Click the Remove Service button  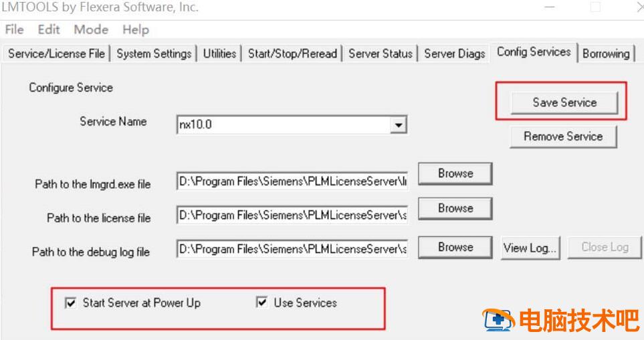tap(563, 136)
